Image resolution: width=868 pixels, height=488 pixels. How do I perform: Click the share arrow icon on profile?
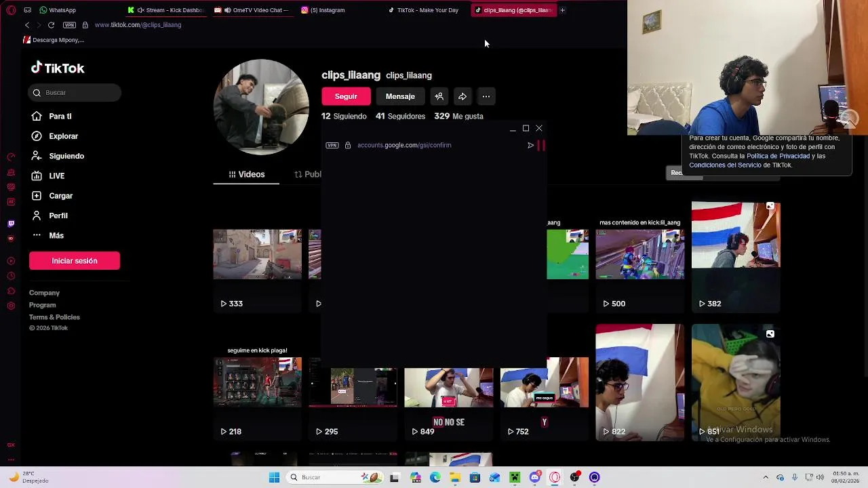pyautogui.click(x=462, y=96)
